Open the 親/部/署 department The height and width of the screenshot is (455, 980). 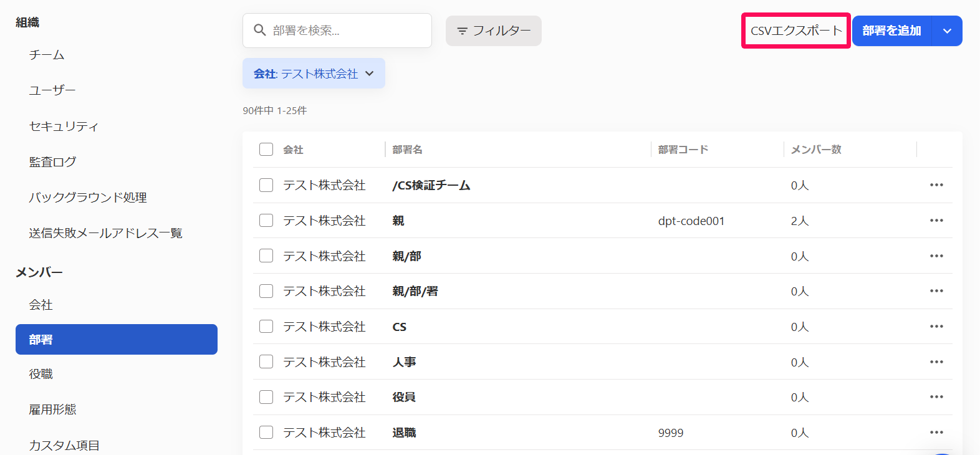pos(415,291)
